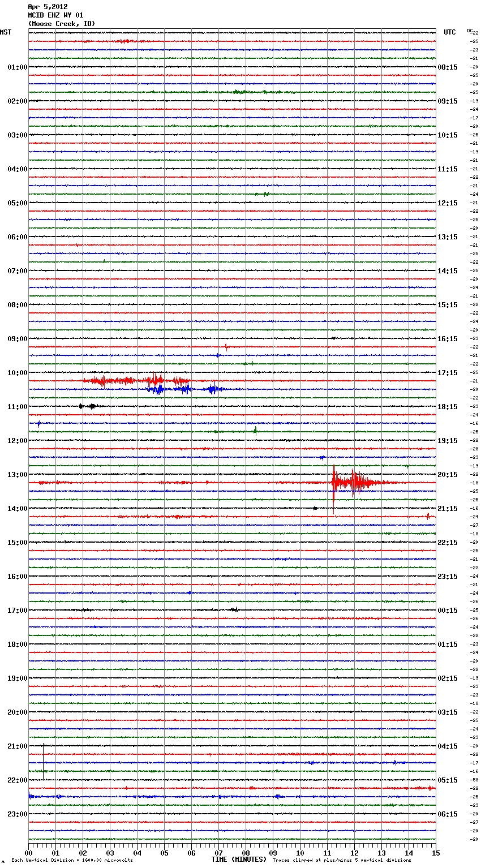Select the 05:15 UTC row label
Image resolution: width=481 pixels, height=868 pixels.
[448, 780]
